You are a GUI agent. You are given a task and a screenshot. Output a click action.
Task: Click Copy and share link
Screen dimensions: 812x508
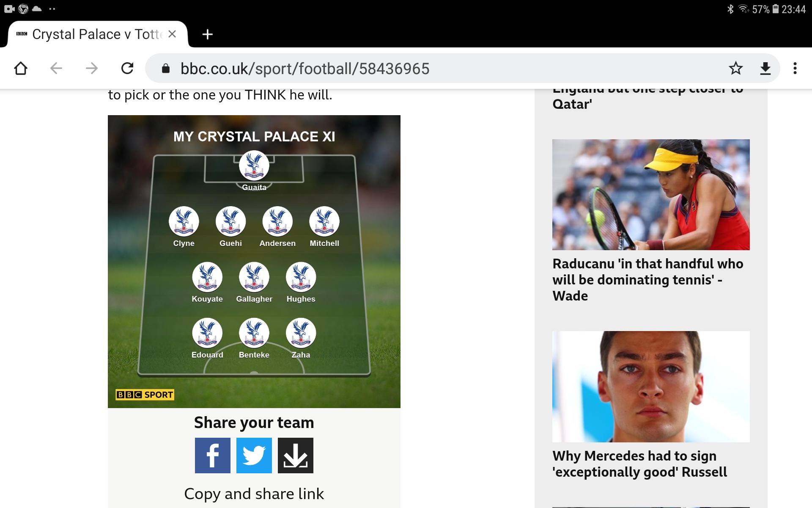(254, 494)
